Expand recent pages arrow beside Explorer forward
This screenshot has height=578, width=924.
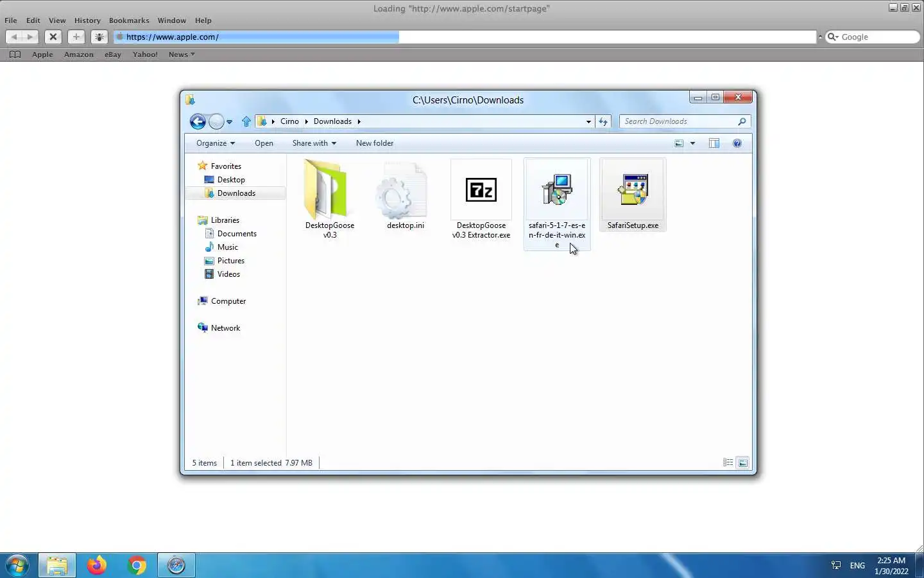click(230, 121)
